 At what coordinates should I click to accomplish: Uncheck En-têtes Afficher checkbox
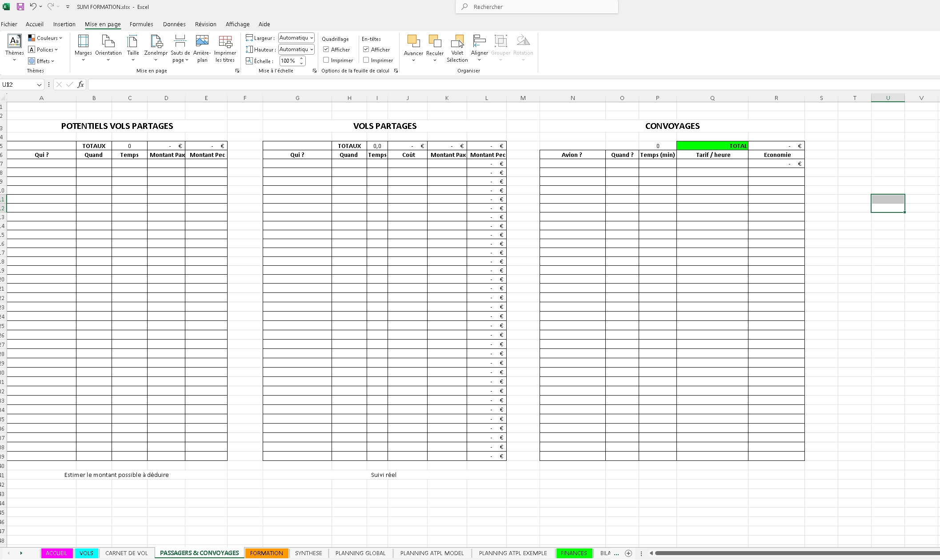pos(366,49)
